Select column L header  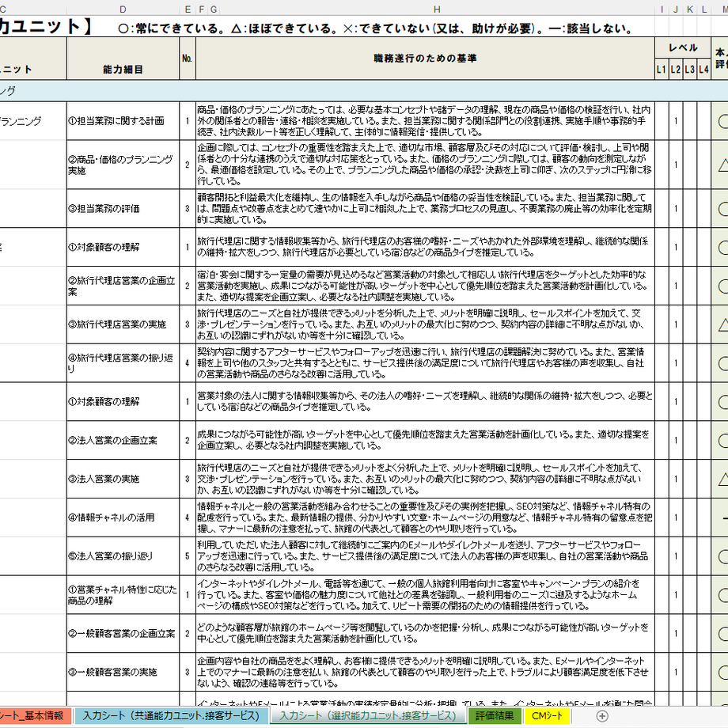[x=703, y=9]
